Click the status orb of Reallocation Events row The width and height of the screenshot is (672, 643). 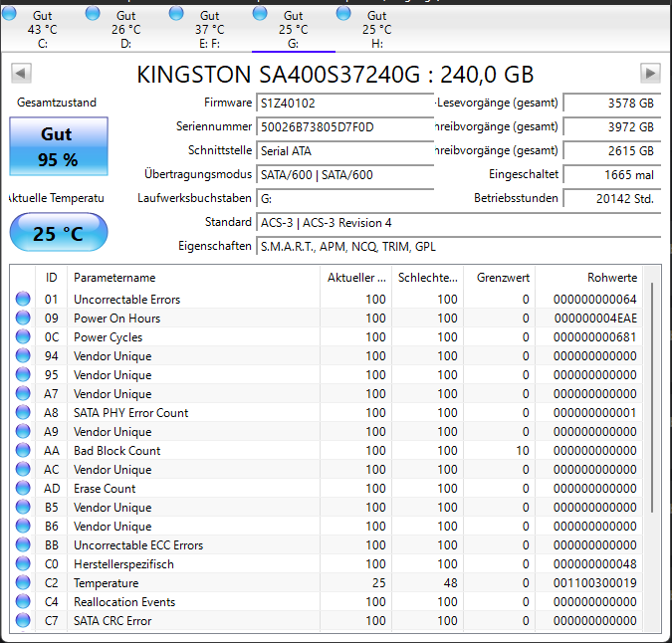coord(23,601)
